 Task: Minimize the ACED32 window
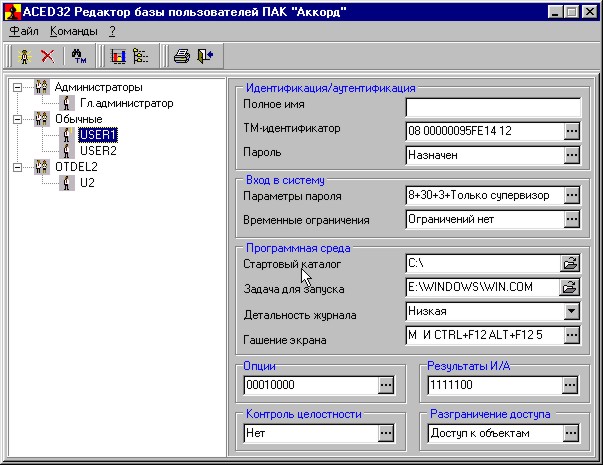(x=555, y=12)
